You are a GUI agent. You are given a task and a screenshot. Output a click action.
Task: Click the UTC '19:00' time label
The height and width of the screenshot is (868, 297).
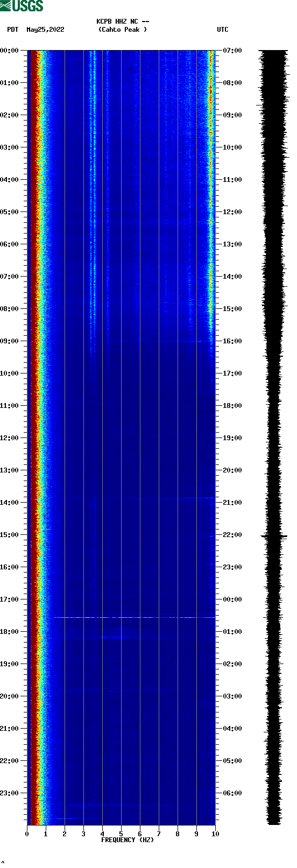point(232,438)
